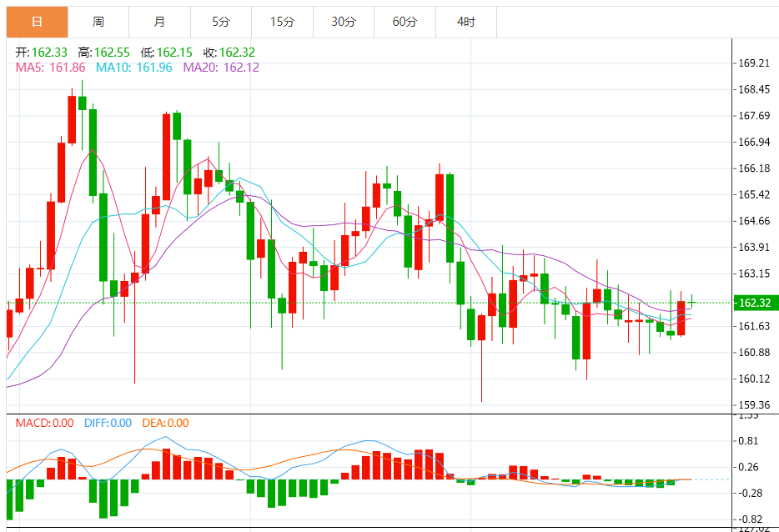Click the 160.88 price axis label
Viewport: 779px width, 532px height.
coord(754,353)
